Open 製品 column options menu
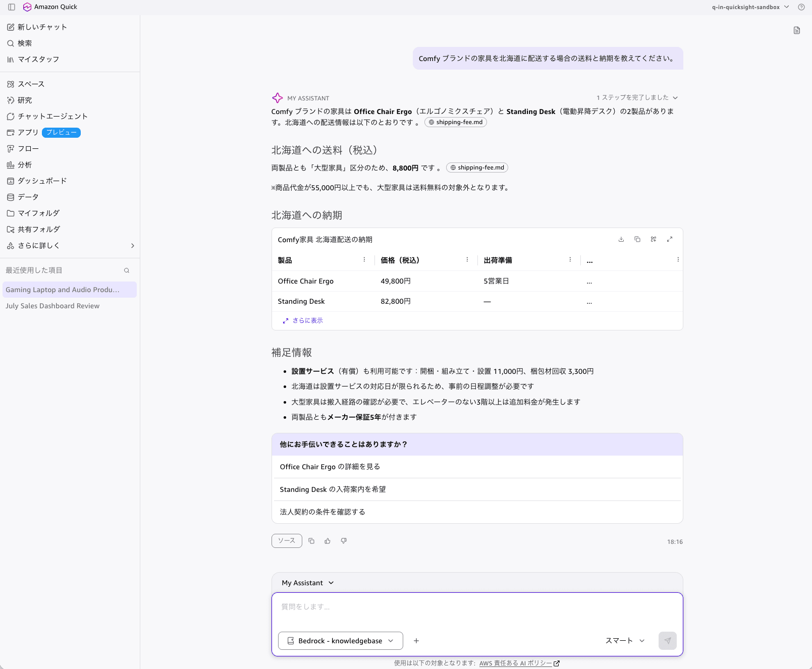812x669 pixels. 364,260
